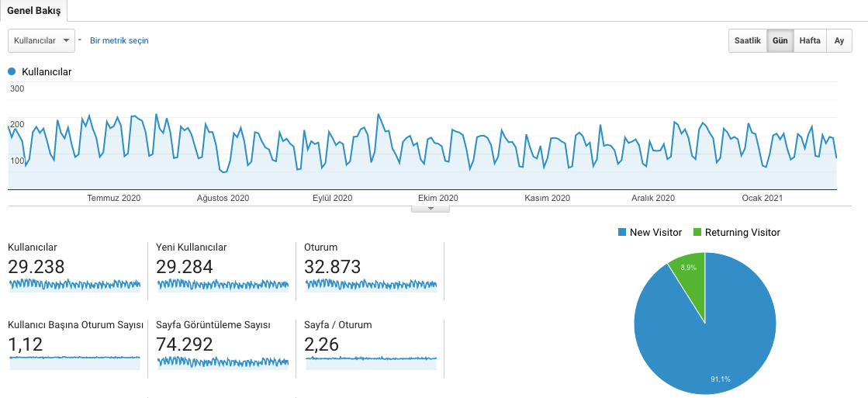Click the Yeni Kullanıcılar sparkline
The height and width of the screenshot is (398, 868).
click(x=223, y=285)
